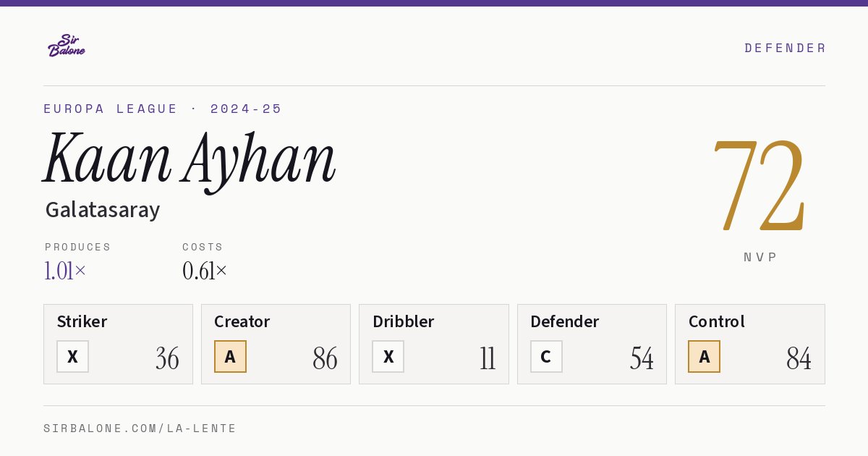Select the Defender score 54

(642, 359)
